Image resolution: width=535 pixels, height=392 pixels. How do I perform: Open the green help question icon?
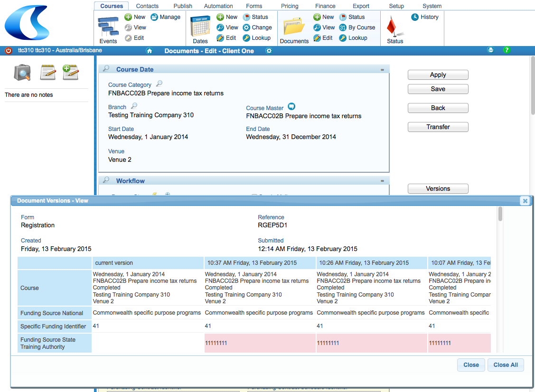(507, 50)
